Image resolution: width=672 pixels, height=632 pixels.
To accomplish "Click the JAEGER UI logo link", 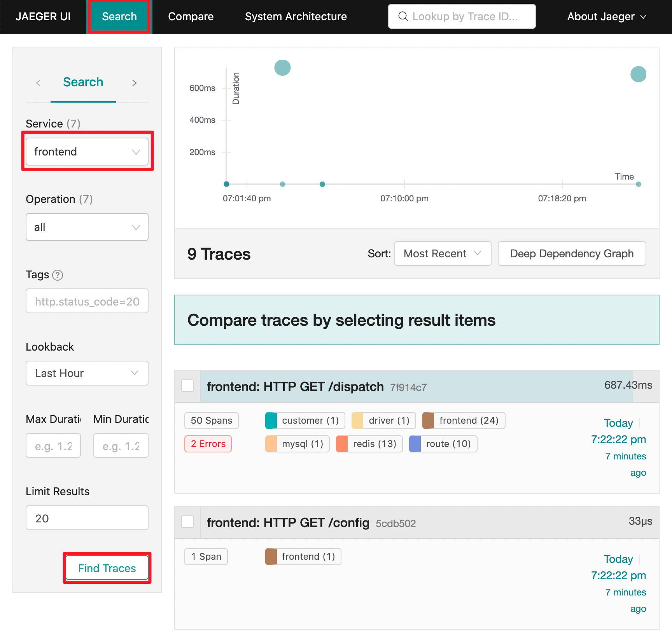I will (43, 17).
